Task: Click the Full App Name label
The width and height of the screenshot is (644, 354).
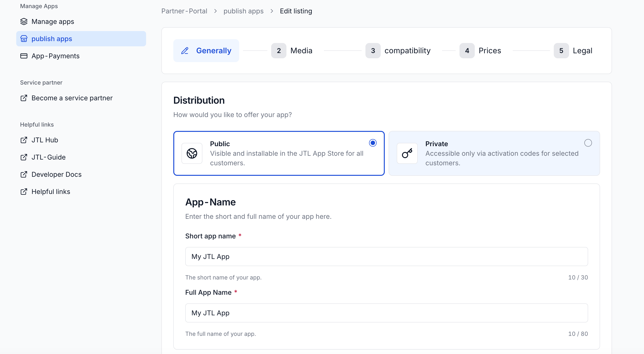Action: click(208, 292)
